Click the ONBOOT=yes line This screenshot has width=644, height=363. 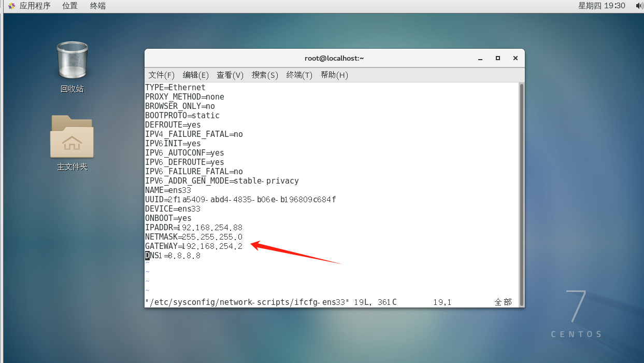point(168,218)
